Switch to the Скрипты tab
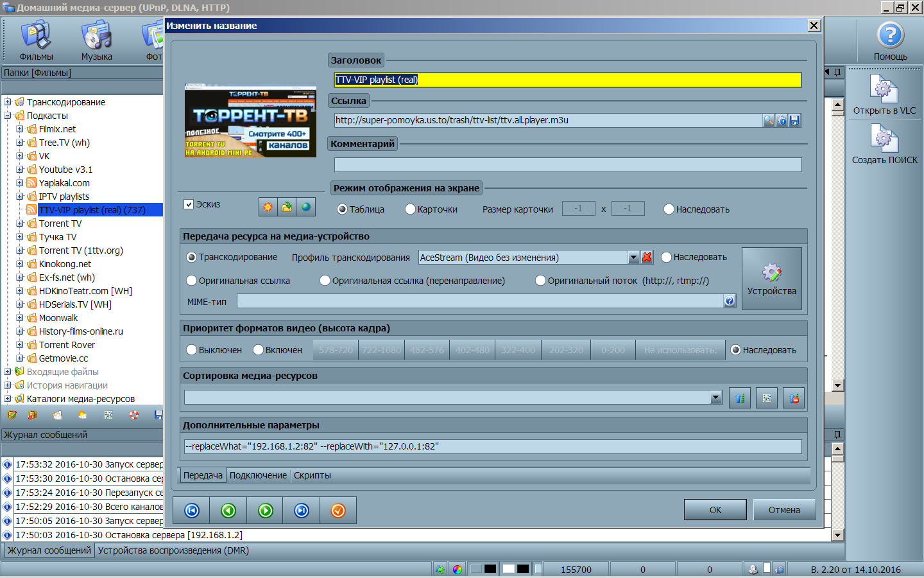 [312, 476]
